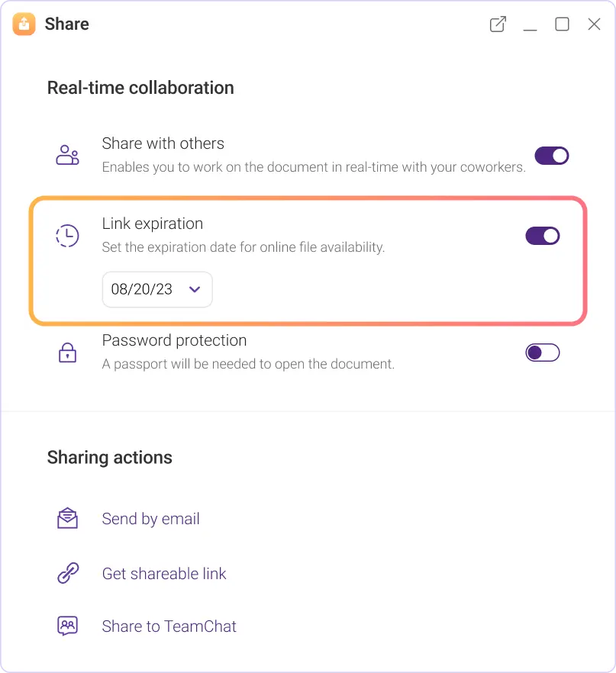The width and height of the screenshot is (616, 673).
Task: Click Get shareable link
Action: 164,574
